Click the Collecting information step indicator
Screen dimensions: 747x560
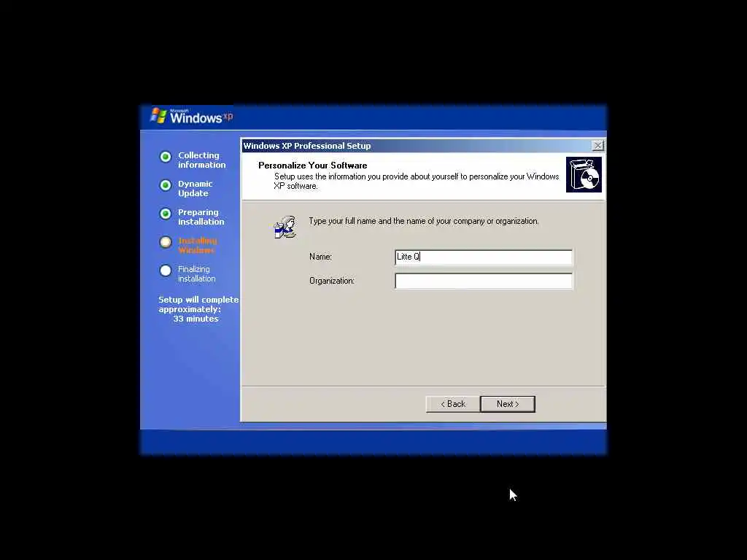[166, 157]
